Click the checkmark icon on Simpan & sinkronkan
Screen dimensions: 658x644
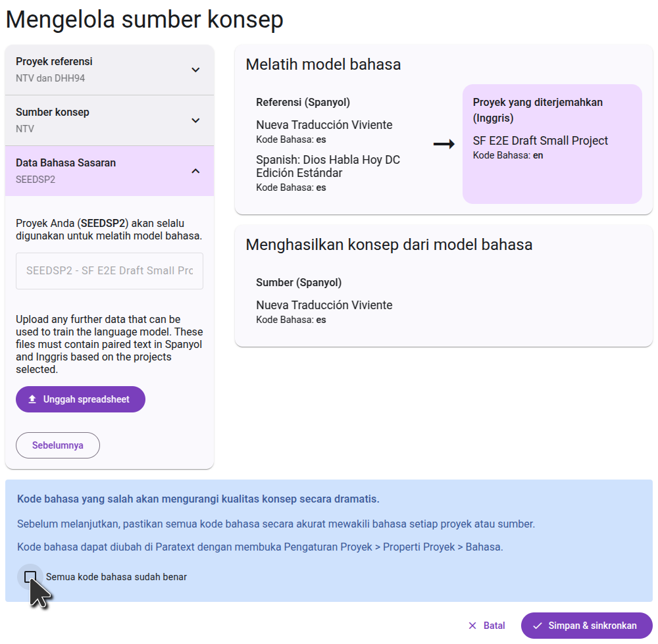point(538,626)
